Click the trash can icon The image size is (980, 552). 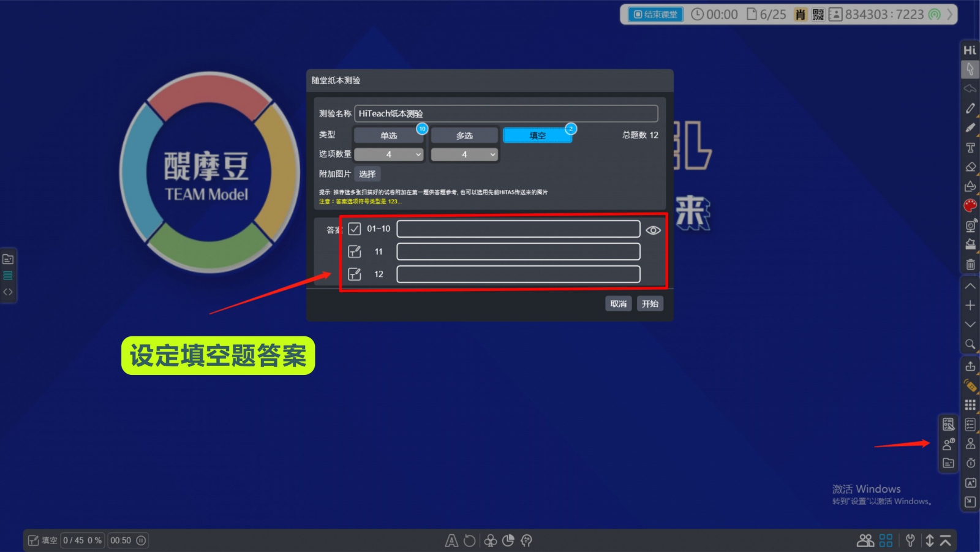click(x=970, y=265)
